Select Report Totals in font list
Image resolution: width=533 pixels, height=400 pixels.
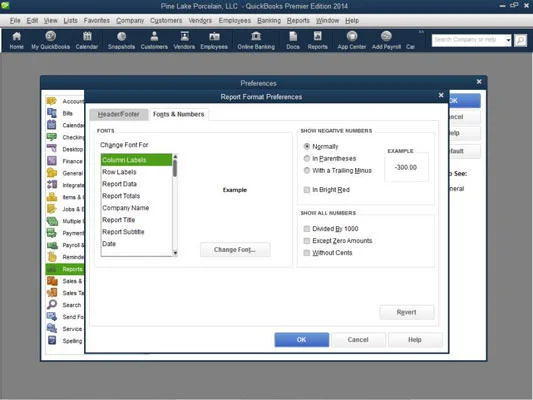click(137, 196)
